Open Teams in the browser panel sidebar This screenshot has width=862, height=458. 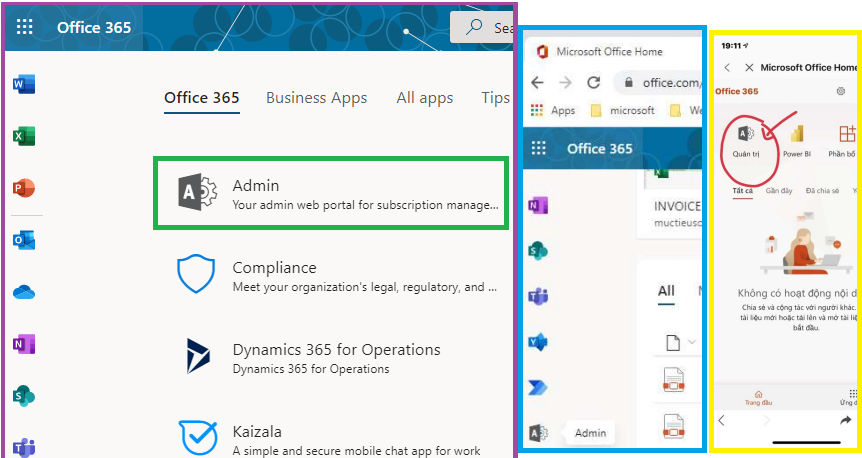coord(538,296)
